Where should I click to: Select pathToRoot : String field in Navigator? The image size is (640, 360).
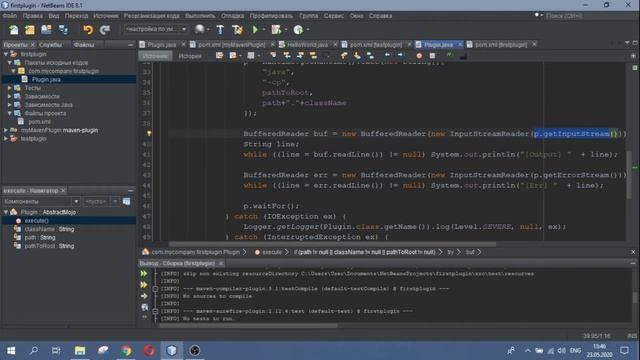pyautogui.click(x=49, y=246)
